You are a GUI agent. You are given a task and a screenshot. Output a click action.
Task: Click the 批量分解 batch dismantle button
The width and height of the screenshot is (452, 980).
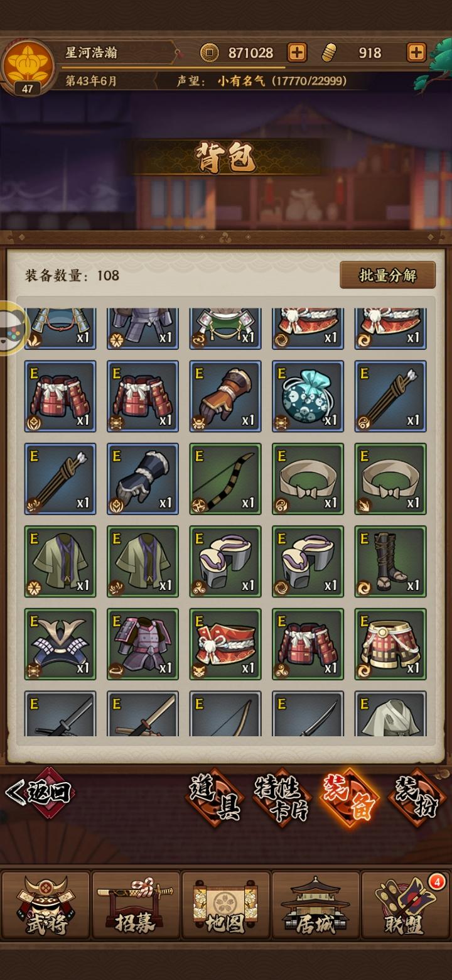tap(387, 275)
